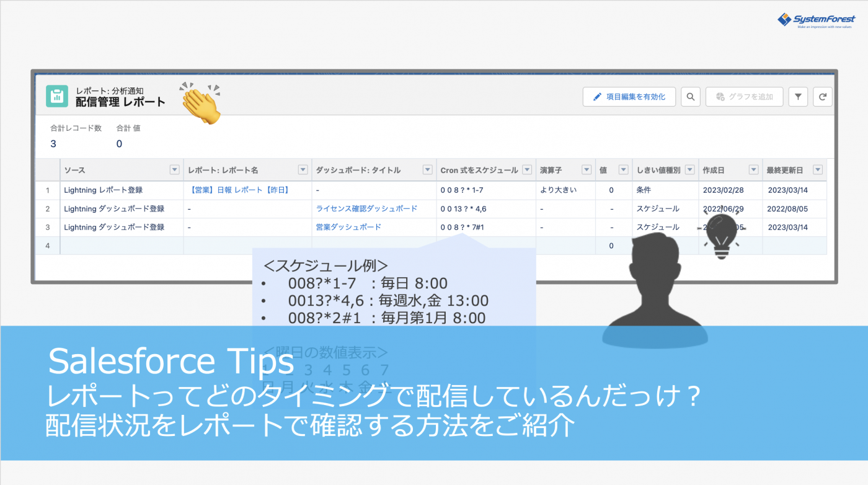The width and height of the screenshot is (868, 485).
Task: Click the 合計 値 summary value 0
Action: click(119, 143)
